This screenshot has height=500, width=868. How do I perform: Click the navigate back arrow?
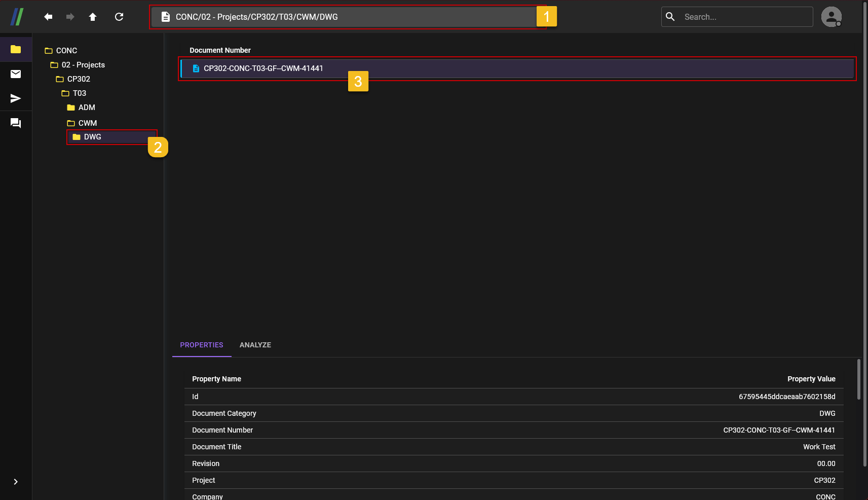(x=48, y=16)
